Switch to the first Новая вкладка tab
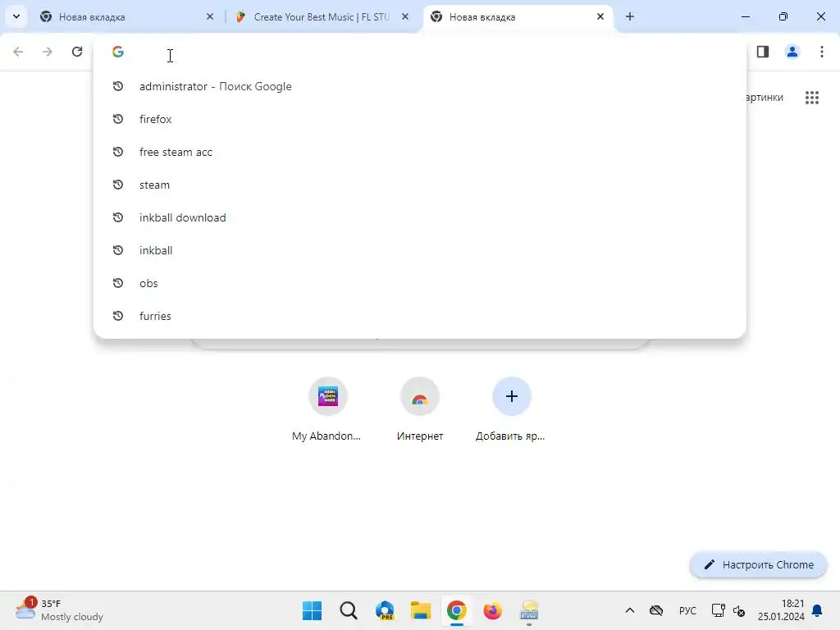This screenshot has height=630, width=840. tap(127, 17)
